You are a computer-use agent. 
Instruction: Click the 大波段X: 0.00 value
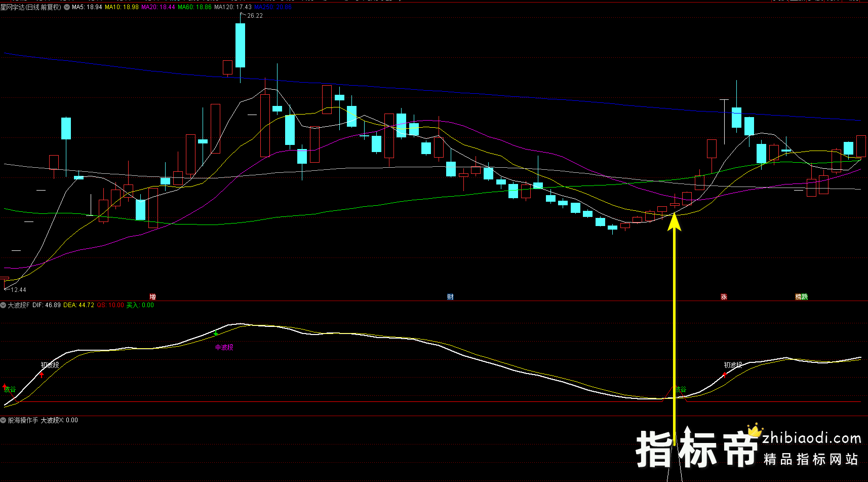tap(59, 420)
